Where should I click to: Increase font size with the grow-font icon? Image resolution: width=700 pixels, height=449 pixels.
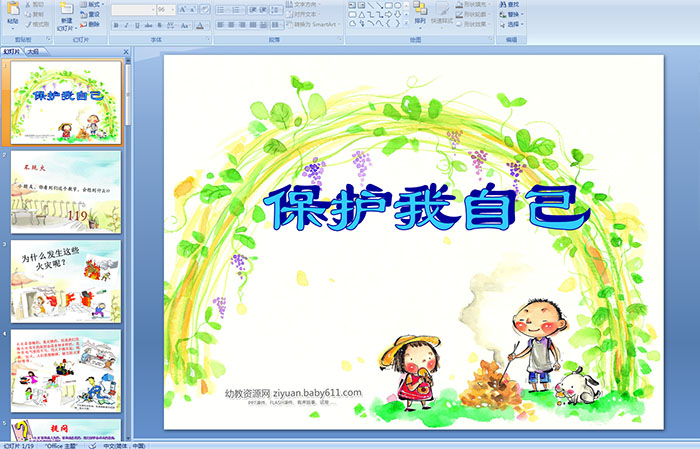tap(183, 9)
